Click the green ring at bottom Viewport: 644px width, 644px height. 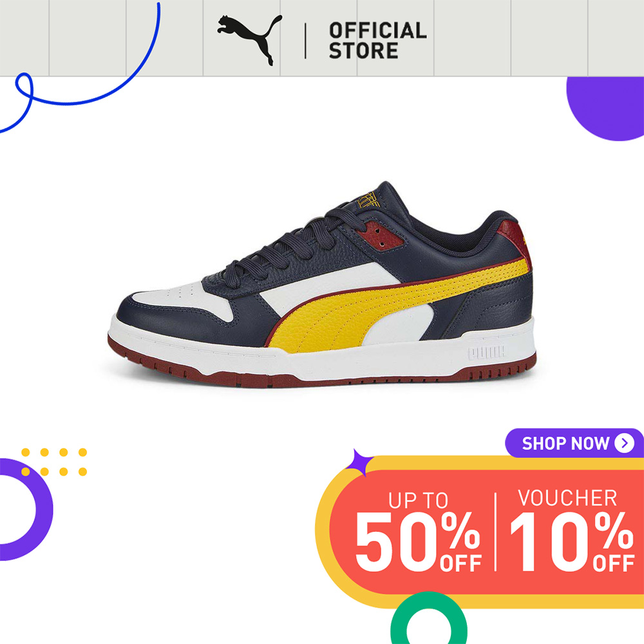(429, 618)
